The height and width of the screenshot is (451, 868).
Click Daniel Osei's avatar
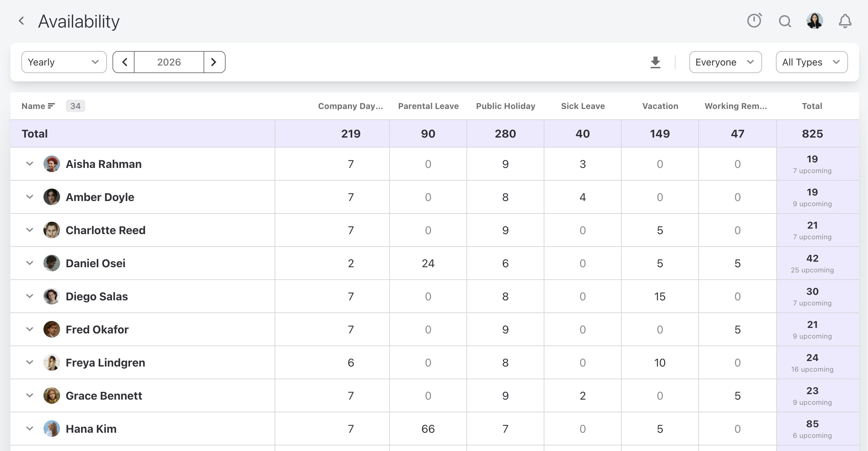(x=52, y=263)
